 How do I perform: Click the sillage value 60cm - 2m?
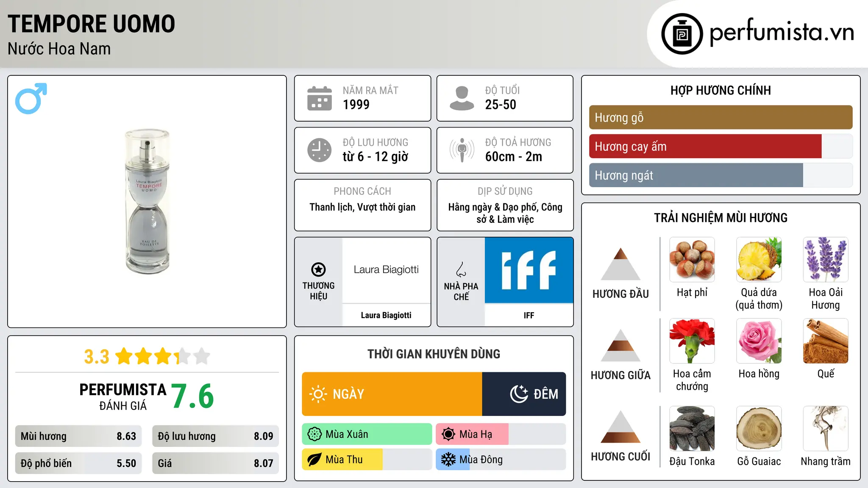point(514,157)
